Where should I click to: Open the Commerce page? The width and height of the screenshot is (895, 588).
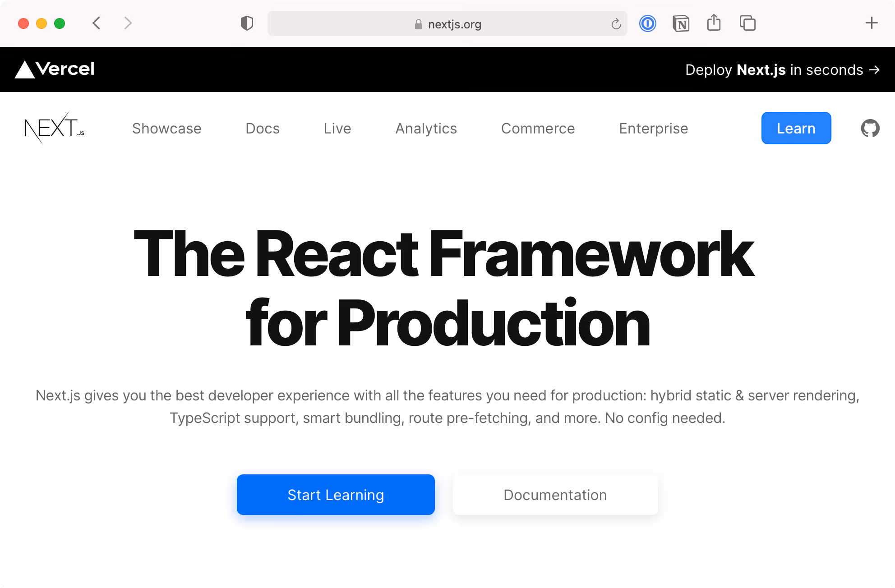(x=538, y=128)
